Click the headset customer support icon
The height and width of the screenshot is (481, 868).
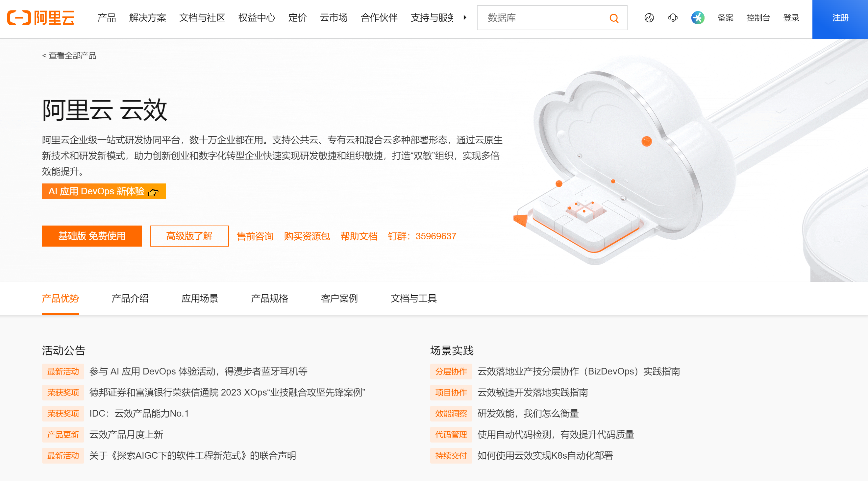673,17
